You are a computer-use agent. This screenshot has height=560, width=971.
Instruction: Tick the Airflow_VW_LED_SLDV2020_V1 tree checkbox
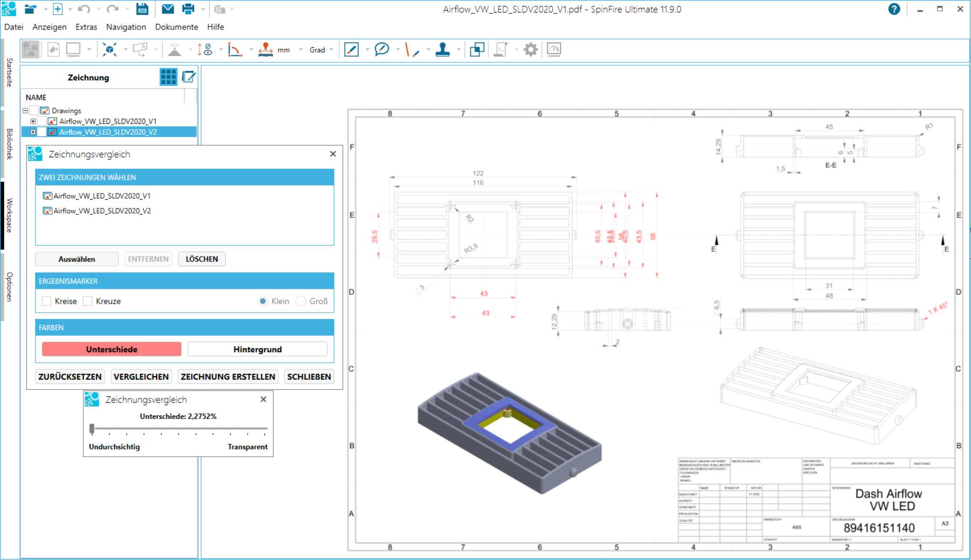pyautogui.click(x=41, y=122)
